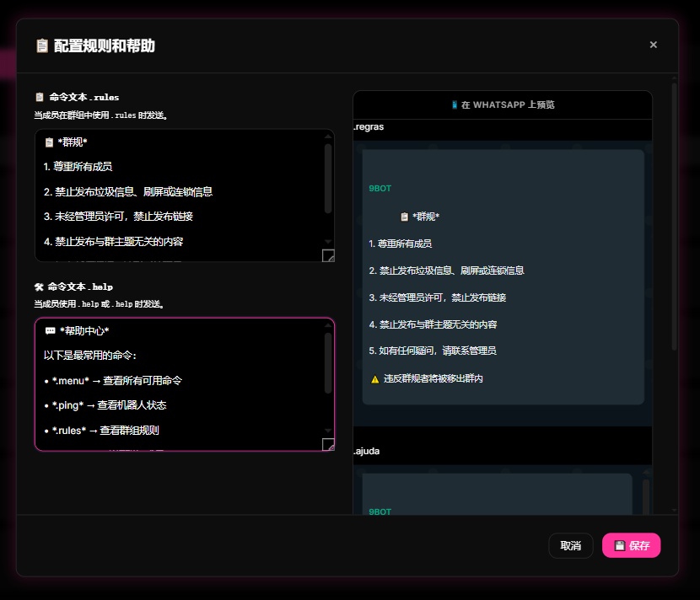
Task: Click the help textarea scroll-up arrow
Action: point(328,325)
